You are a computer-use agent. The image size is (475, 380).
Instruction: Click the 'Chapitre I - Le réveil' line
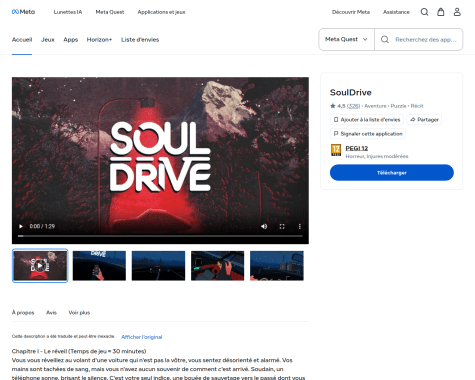79,351
